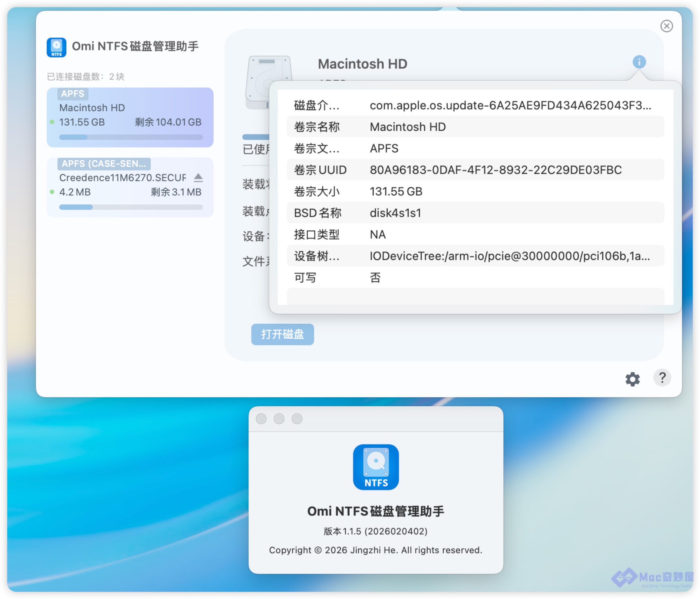Click the Omi NTFS logo in the sidebar header
This screenshot has height=599, width=700.
tap(56, 47)
